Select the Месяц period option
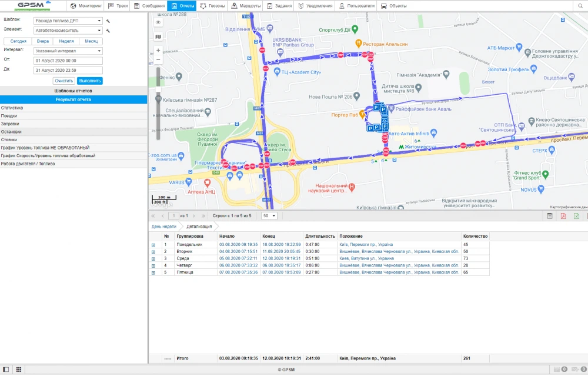Viewport: 588px width, 376px height. 91,41
